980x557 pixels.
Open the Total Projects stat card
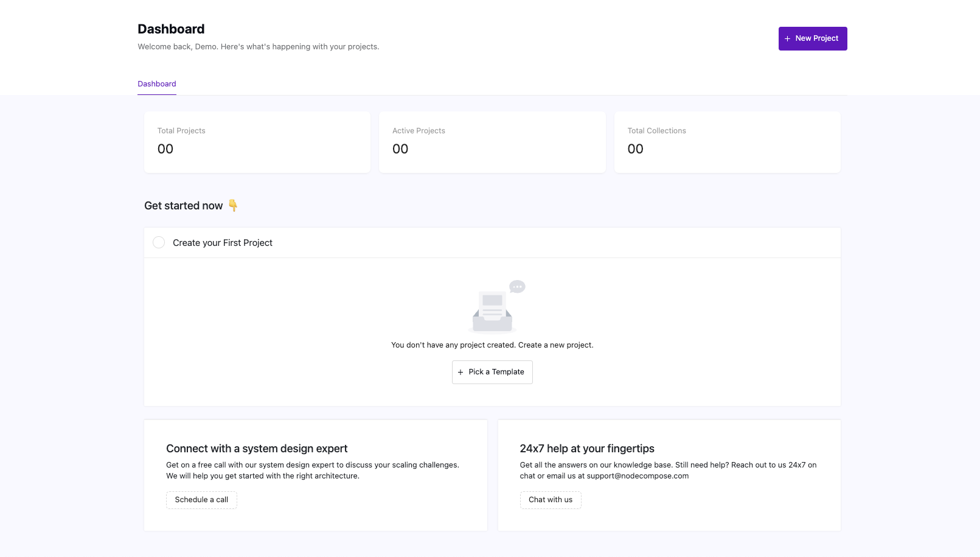click(x=257, y=142)
